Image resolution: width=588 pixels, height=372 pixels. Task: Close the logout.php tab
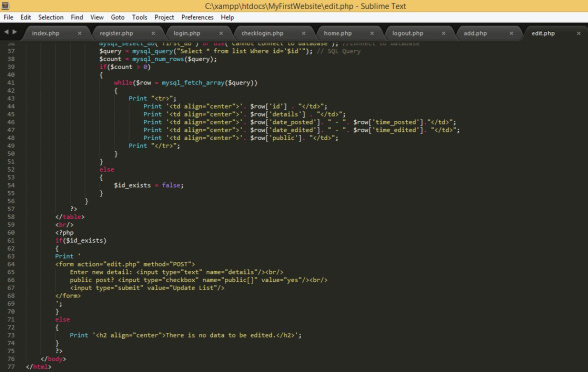pos(443,33)
